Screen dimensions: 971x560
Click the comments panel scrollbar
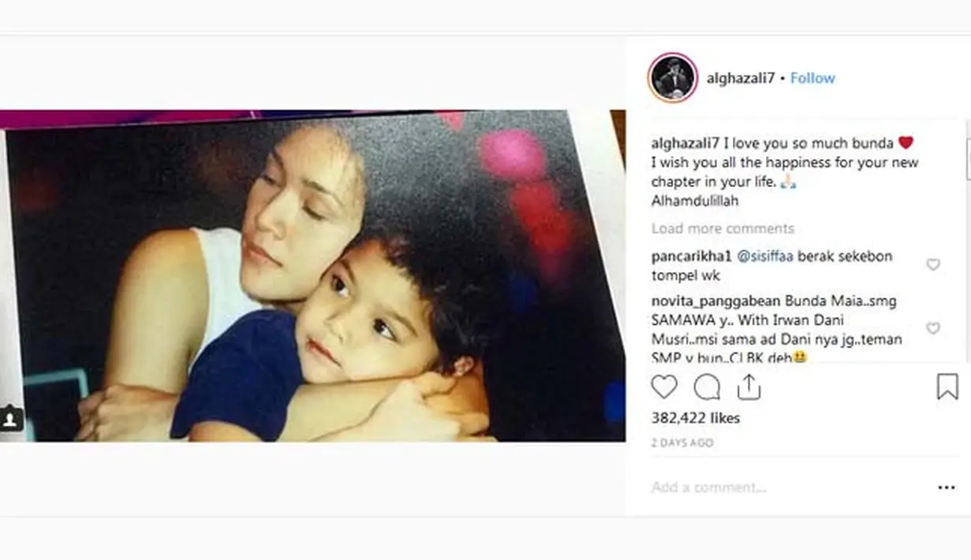(x=968, y=241)
